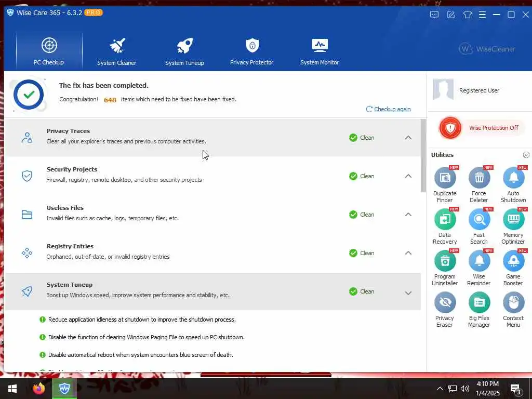
Task: Click the Clean status of Useless Files
Action: point(362,215)
